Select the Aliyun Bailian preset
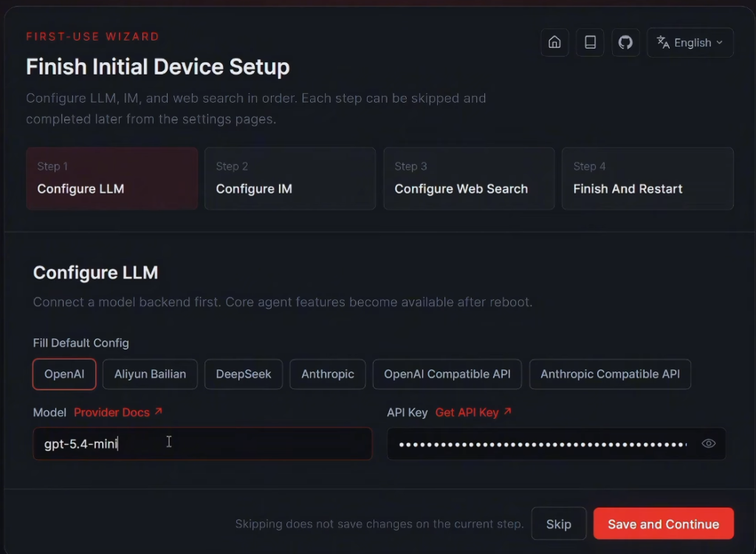Image resolution: width=756 pixels, height=554 pixels. tap(150, 374)
